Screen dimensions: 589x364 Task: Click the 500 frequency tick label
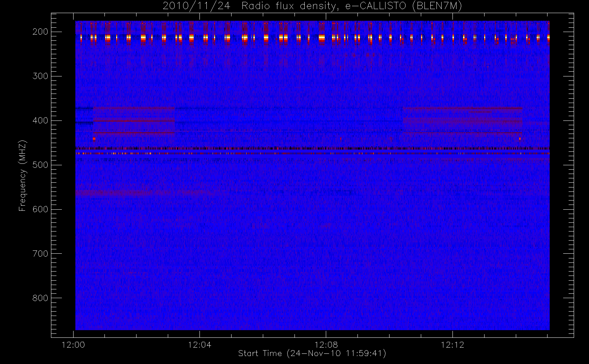tap(40, 165)
